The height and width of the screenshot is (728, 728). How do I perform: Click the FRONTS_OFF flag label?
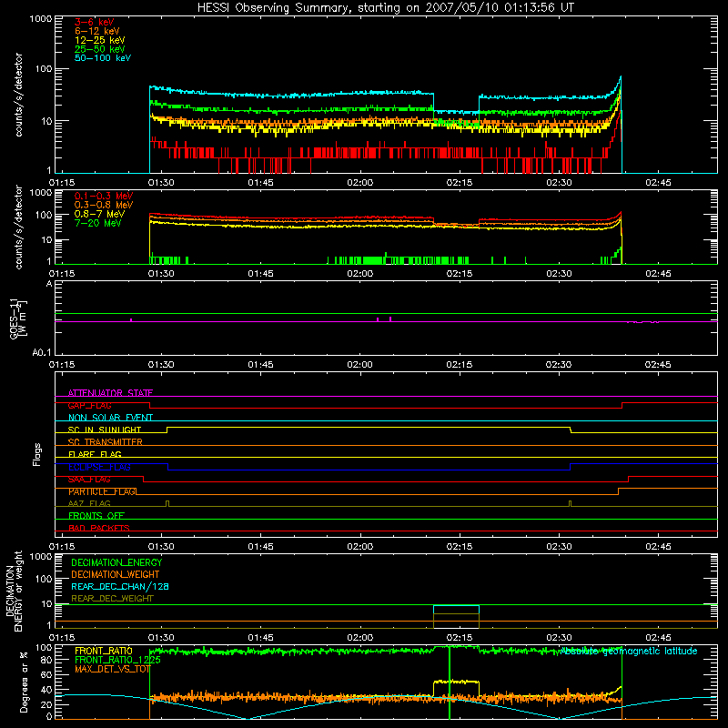click(x=96, y=516)
